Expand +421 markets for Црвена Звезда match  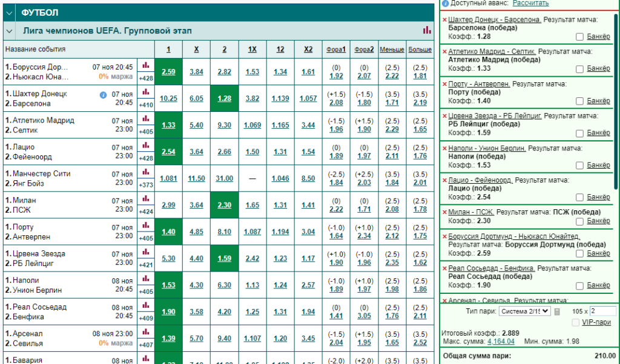(x=146, y=265)
